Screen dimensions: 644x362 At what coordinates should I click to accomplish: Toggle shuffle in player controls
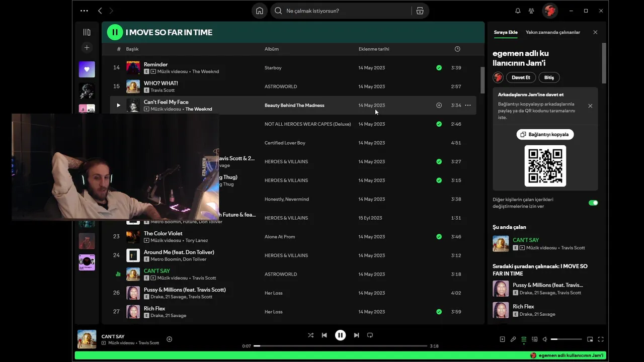tap(310, 335)
